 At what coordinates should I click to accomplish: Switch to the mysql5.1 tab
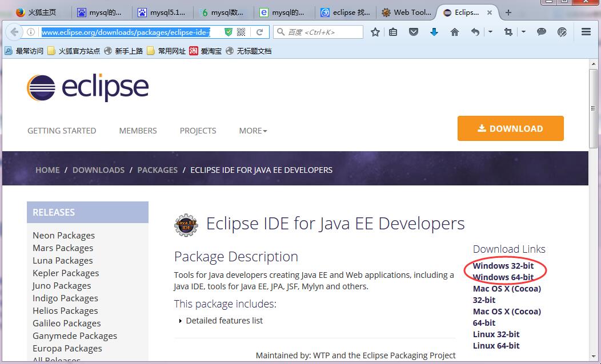point(162,13)
